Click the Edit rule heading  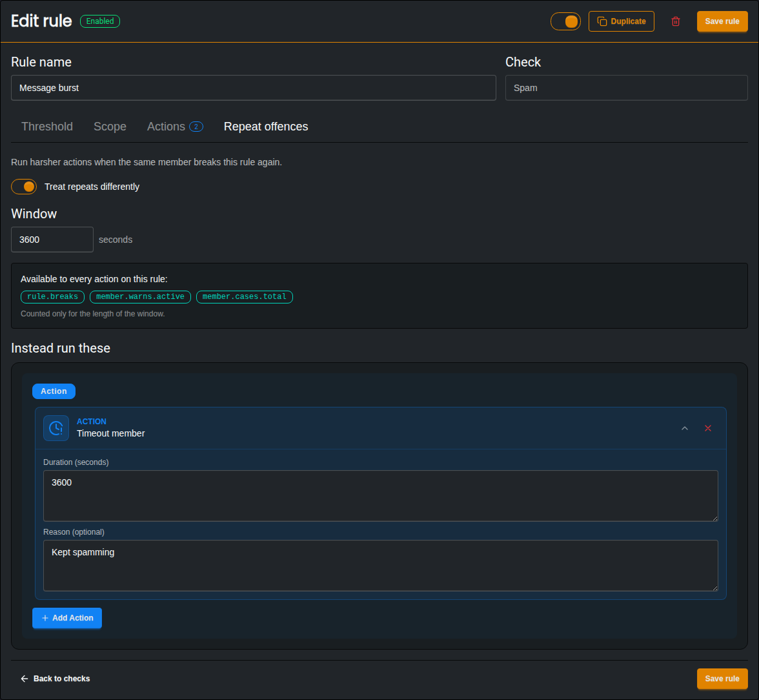(41, 21)
